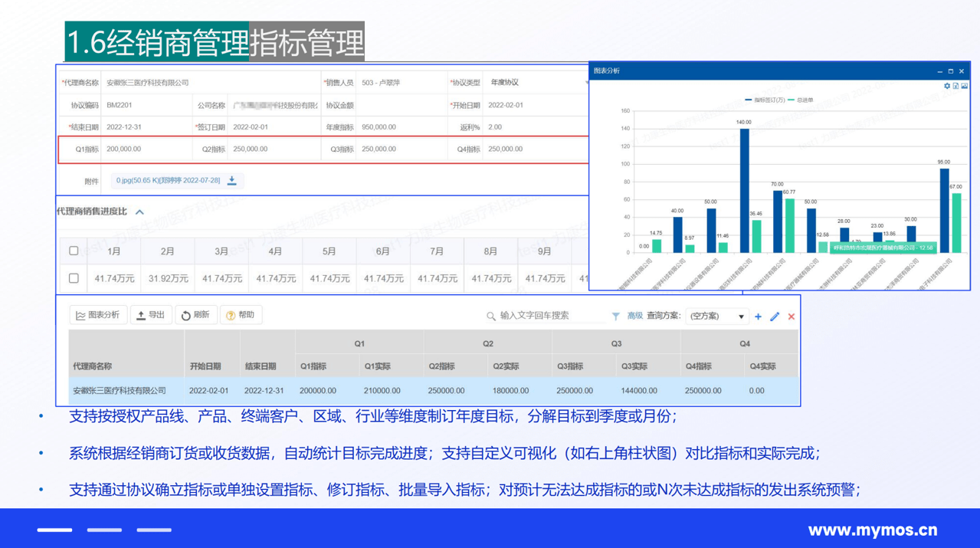The image size is (980, 548).
Task: Delete query plan via the red X icon
Action: point(791,316)
